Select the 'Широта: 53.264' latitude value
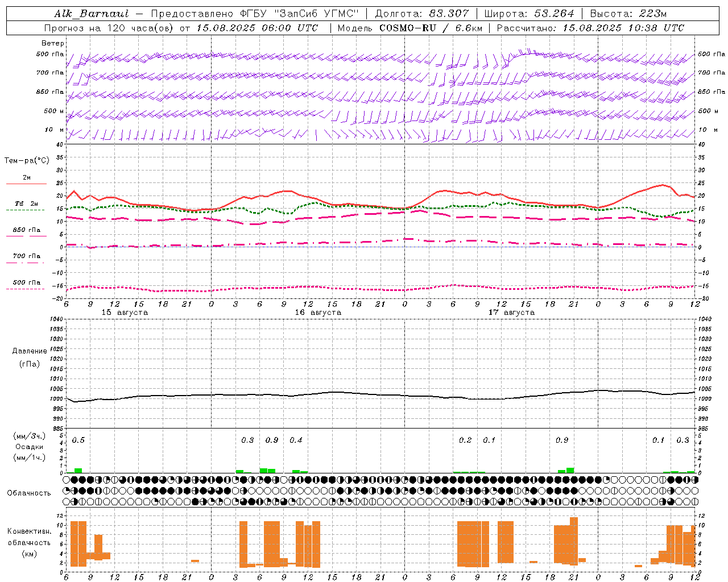The height and width of the screenshot is (582, 728). (x=529, y=14)
